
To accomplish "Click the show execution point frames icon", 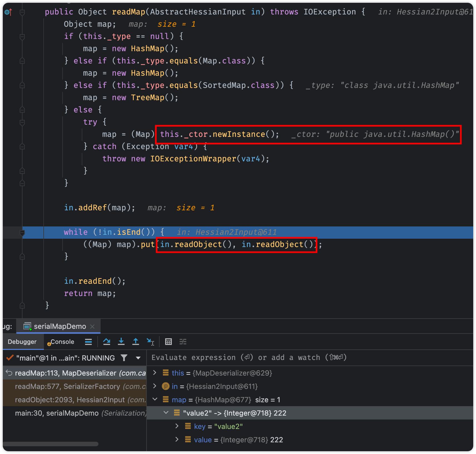I will [x=88, y=342].
